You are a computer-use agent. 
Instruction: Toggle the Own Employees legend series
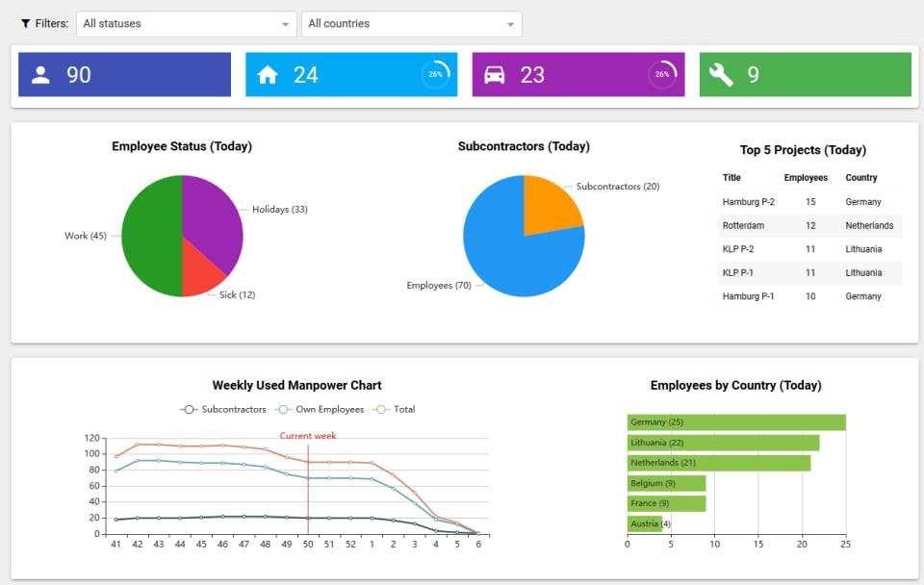click(320, 410)
